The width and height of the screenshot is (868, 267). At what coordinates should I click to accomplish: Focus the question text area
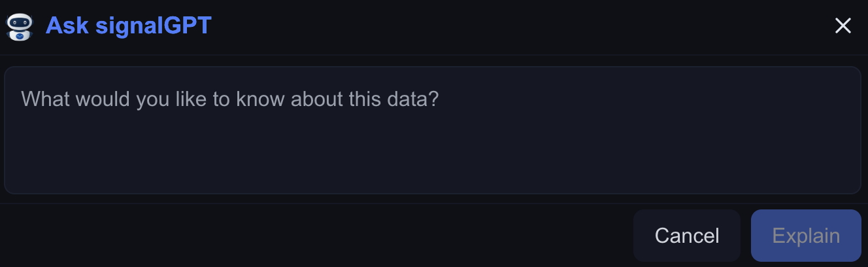pyautogui.click(x=433, y=130)
